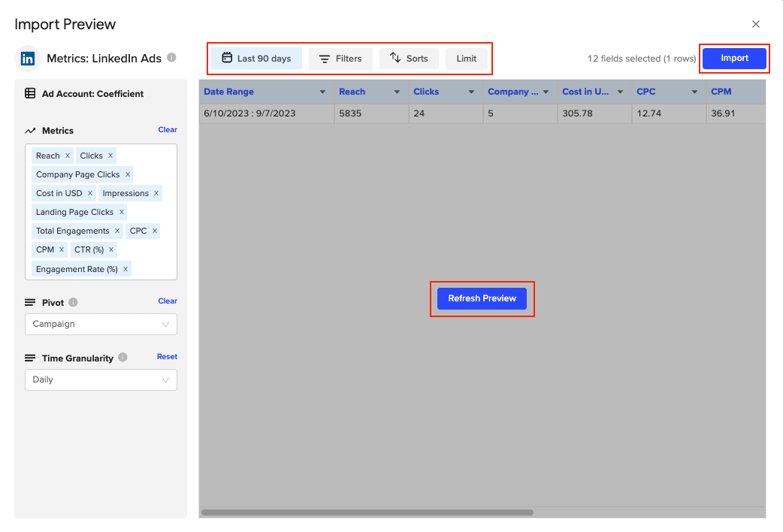
Task: Select the cell with value 12.74
Action: click(669, 113)
